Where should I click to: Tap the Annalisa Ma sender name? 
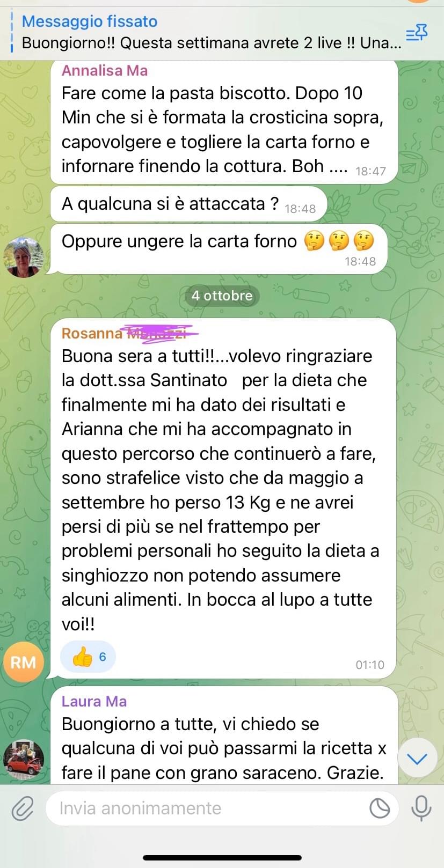coord(105,70)
